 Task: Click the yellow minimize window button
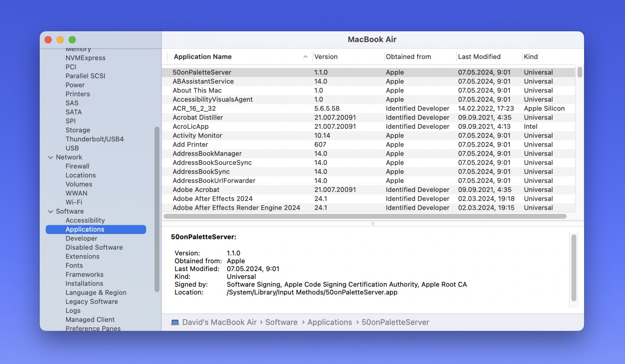(x=60, y=40)
